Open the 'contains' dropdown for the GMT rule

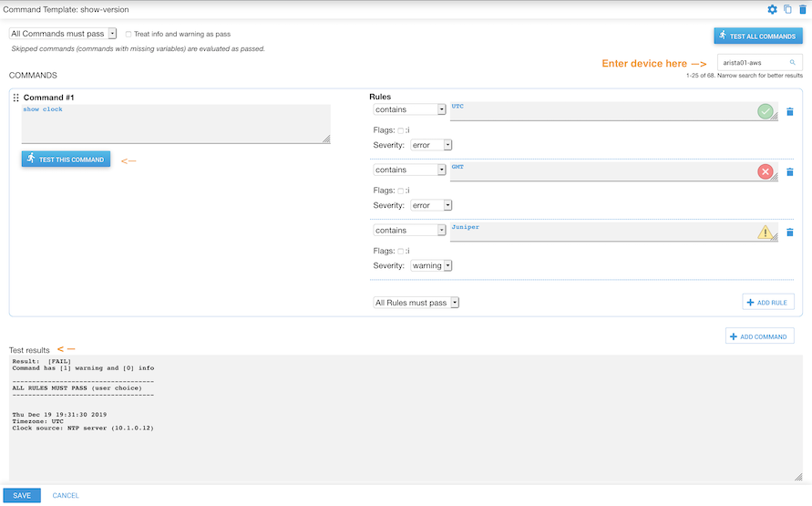pos(409,170)
